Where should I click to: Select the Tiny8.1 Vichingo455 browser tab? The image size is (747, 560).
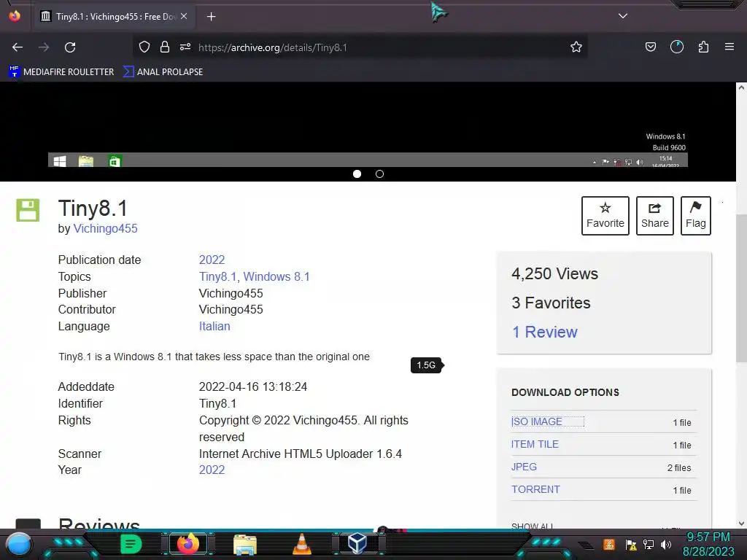(113, 17)
